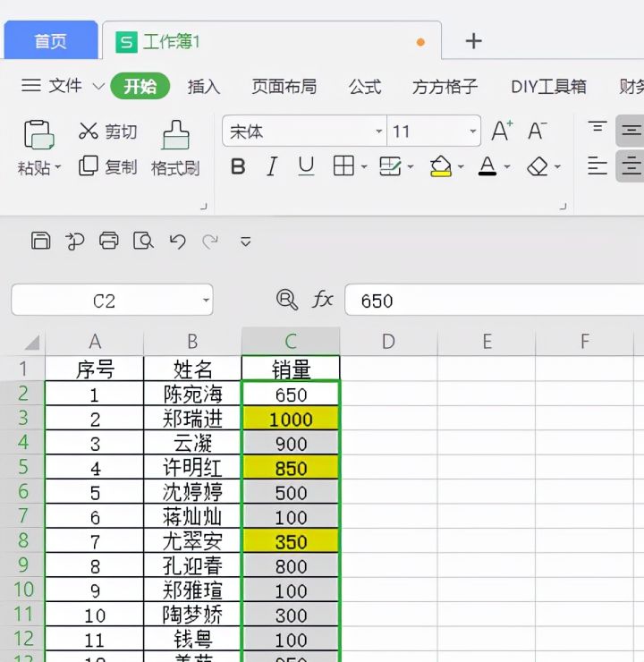This screenshot has width=644, height=662.
Task: Switch to the 首页 tab
Action: point(51,41)
